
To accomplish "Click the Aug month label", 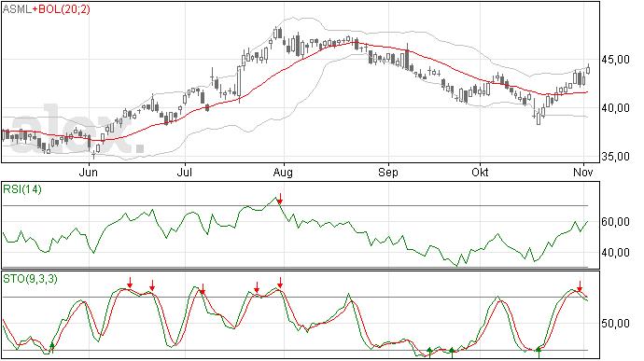I will point(283,172).
